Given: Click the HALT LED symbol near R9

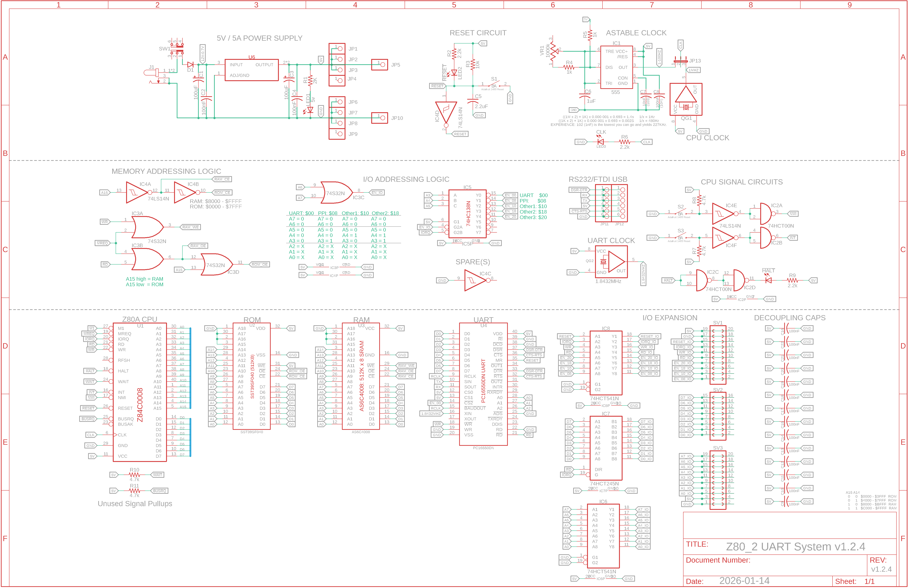Looking at the screenshot, I should tap(768, 280).
